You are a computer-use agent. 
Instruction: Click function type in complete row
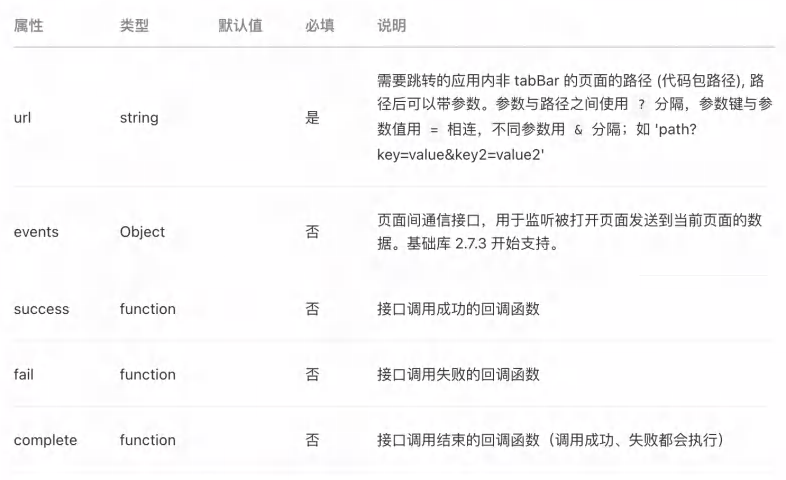pos(148,440)
